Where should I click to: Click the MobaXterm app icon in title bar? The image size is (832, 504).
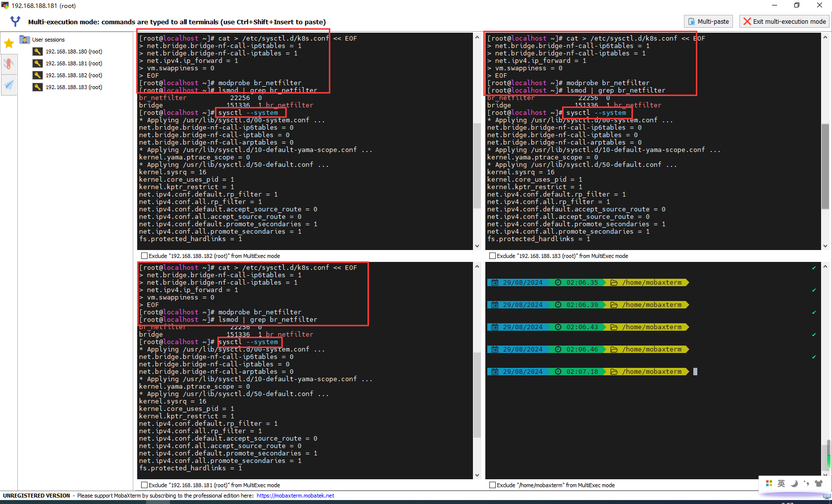[x=5, y=5]
